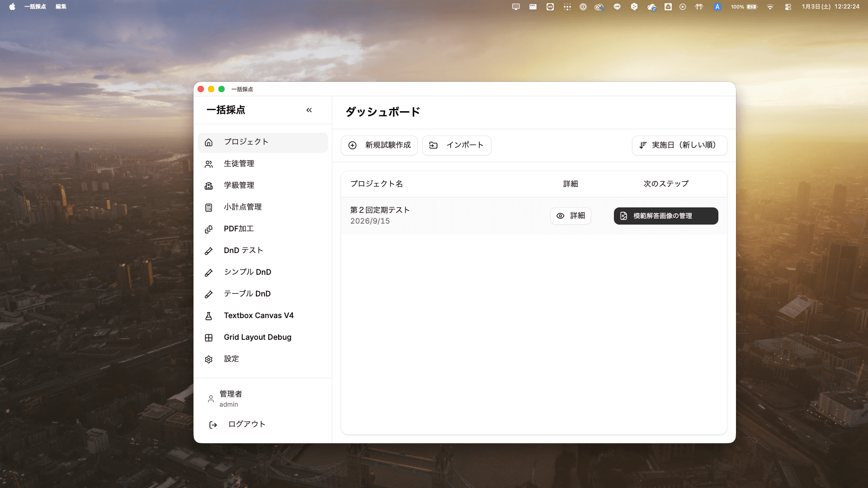The width and height of the screenshot is (868, 488).
Task: Select the 第２回定期テスト project row
Action: (x=380, y=210)
